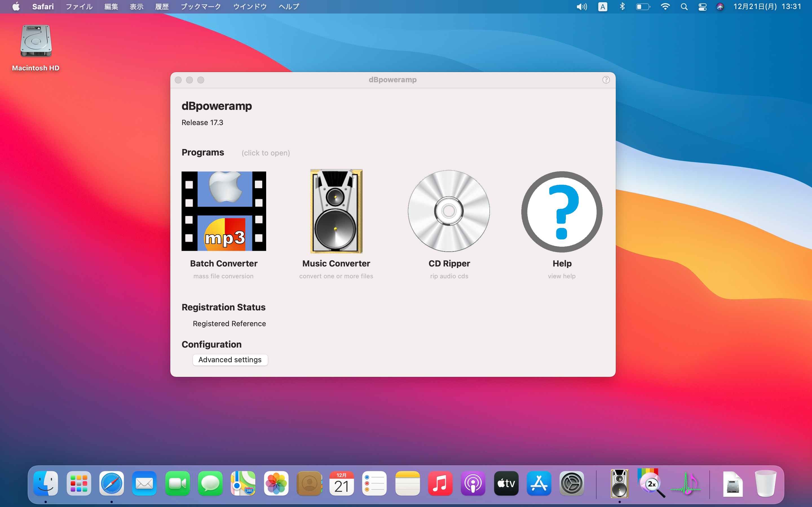
Task: Open Control Center in menu bar
Action: 702,7
